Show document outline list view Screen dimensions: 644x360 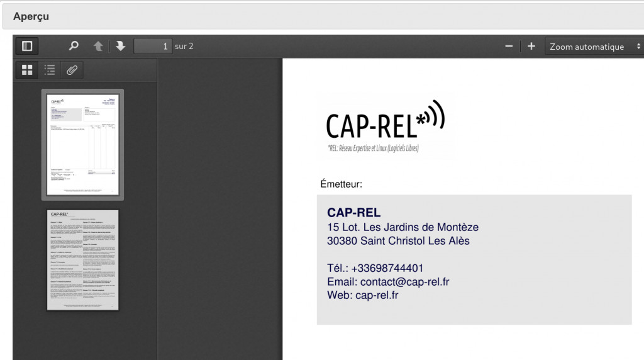pyautogui.click(x=50, y=70)
